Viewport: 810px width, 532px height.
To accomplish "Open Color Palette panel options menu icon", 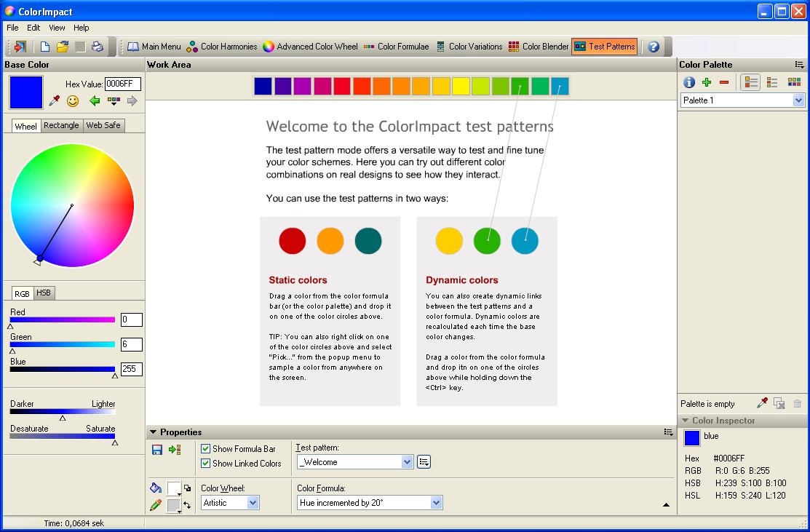I will pos(799,65).
